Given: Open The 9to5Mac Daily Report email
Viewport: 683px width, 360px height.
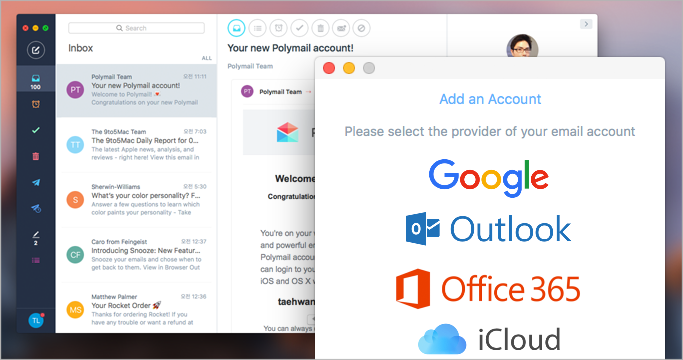Looking at the screenshot, I should 137,145.
